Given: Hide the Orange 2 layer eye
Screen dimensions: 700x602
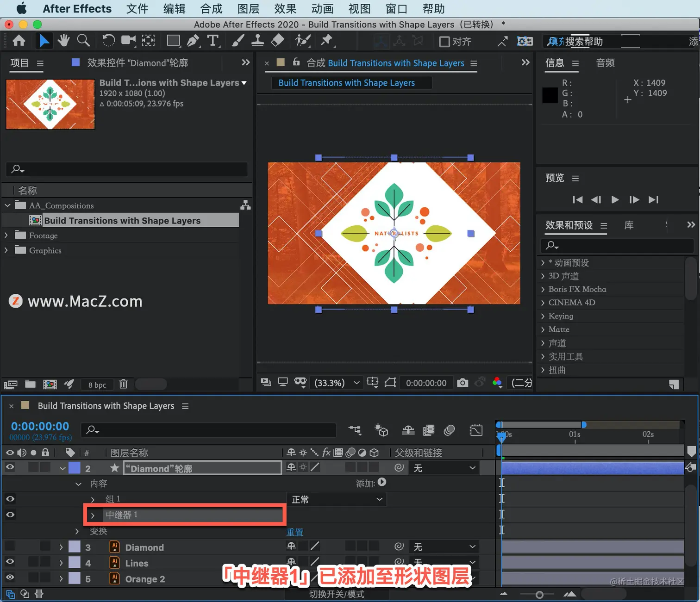Looking at the screenshot, I should point(10,577).
